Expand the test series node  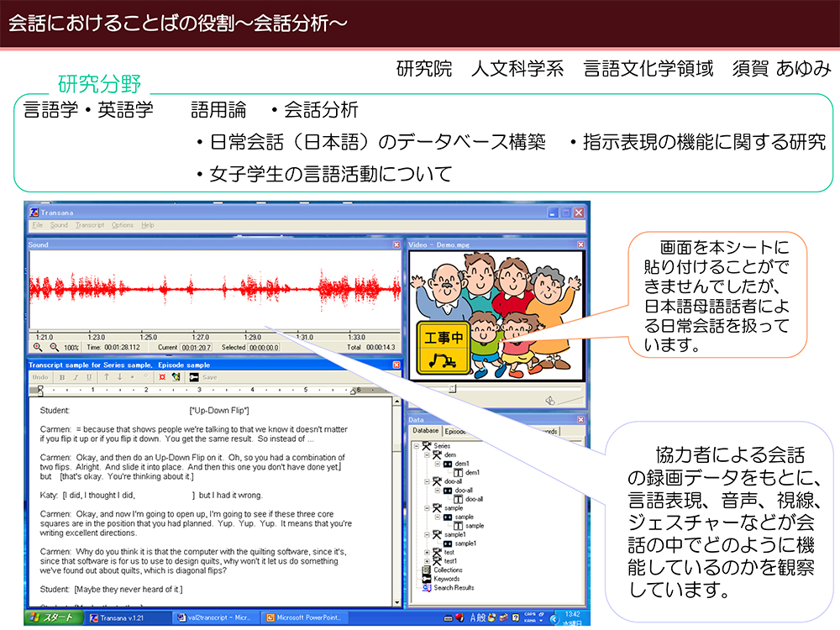click(x=427, y=553)
